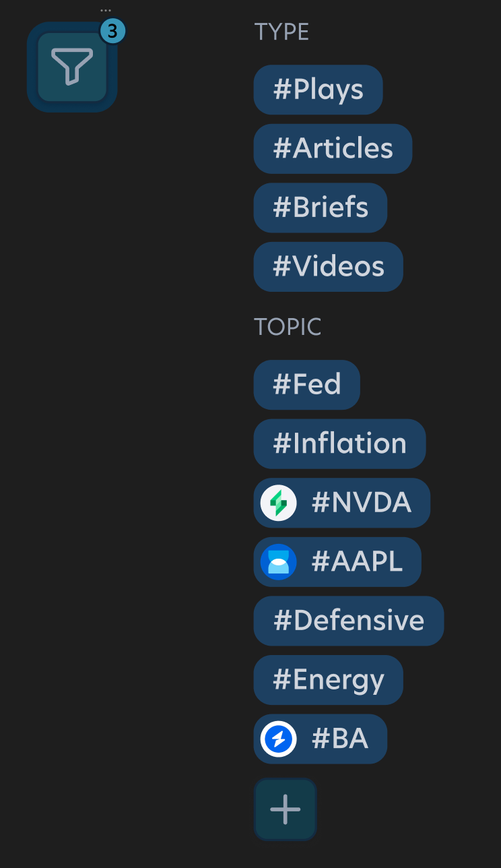Click the plus icon to add a tag
Image resolution: width=501 pixels, height=868 pixels.
click(285, 809)
